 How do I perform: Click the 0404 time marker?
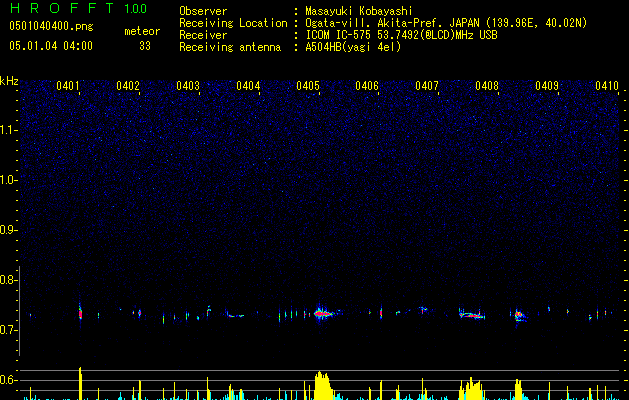point(248,86)
